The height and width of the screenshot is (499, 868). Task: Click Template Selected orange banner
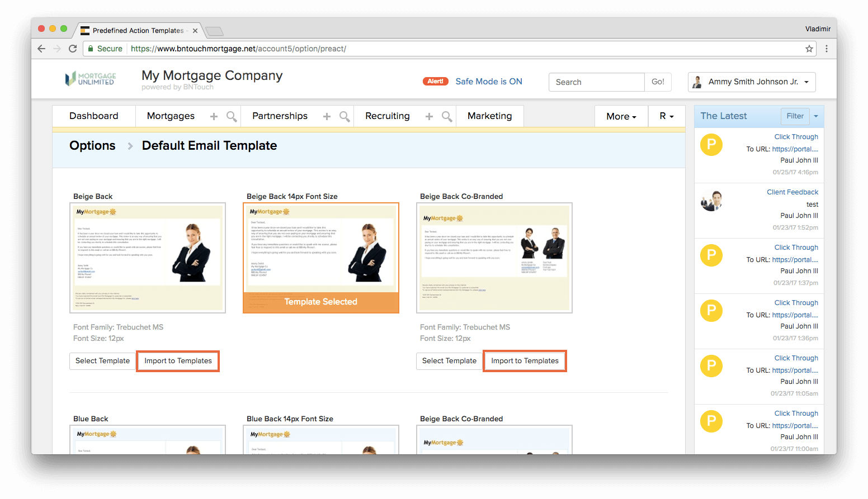click(x=321, y=302)
